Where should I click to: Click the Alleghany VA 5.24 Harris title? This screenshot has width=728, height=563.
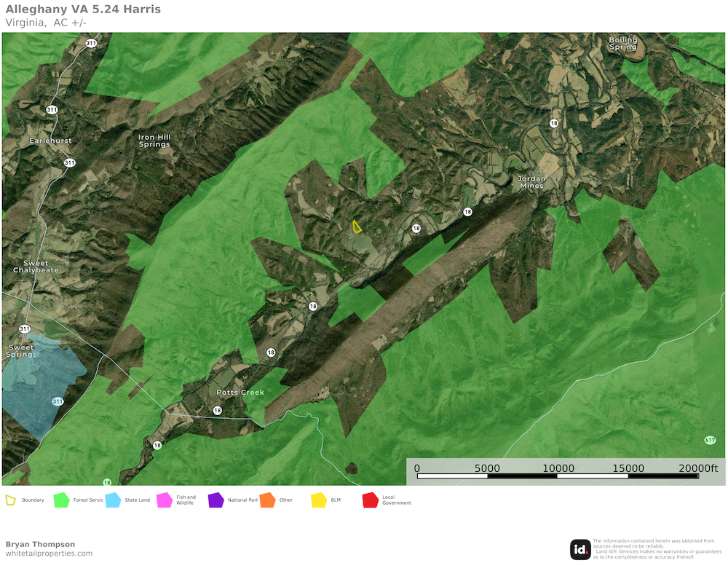pyautogui.click(x=84, y=9)
